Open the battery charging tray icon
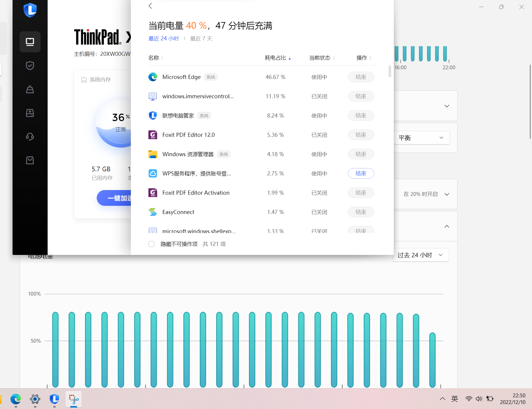This screenshot has height=409, width=532. pos(490,399)
